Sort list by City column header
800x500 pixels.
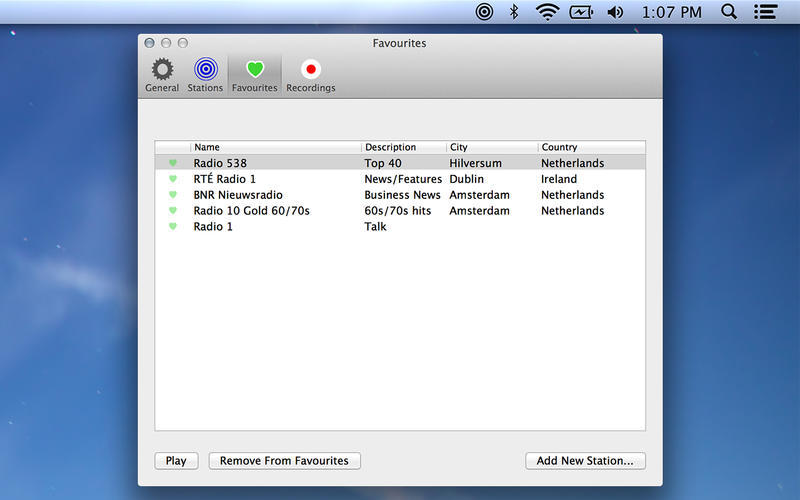click(492, 147)
